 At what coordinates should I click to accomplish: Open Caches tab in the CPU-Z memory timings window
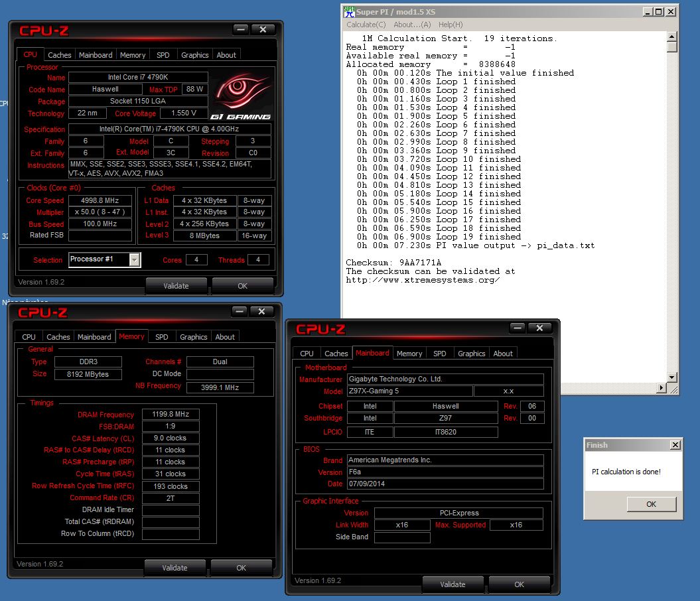click(58, 337)
